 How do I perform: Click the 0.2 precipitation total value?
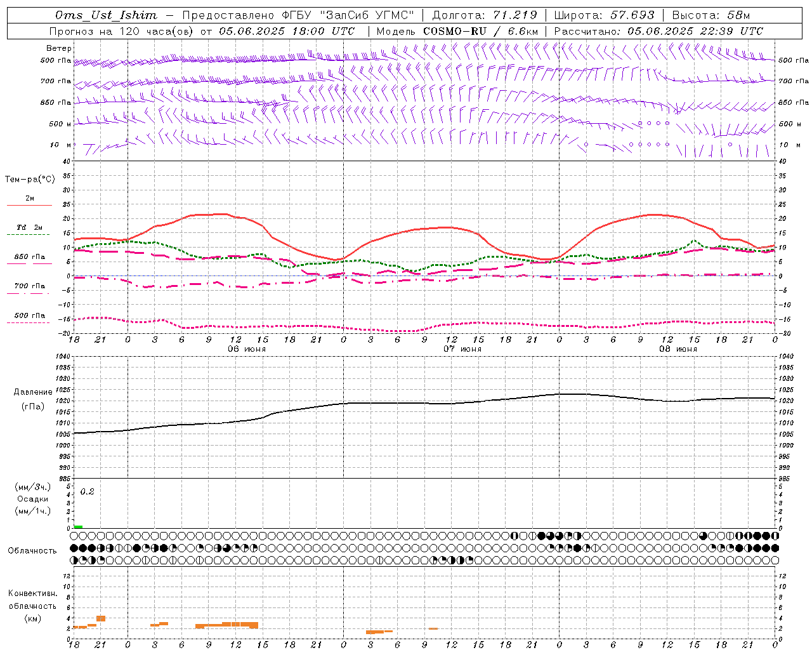tap(87, 492)
